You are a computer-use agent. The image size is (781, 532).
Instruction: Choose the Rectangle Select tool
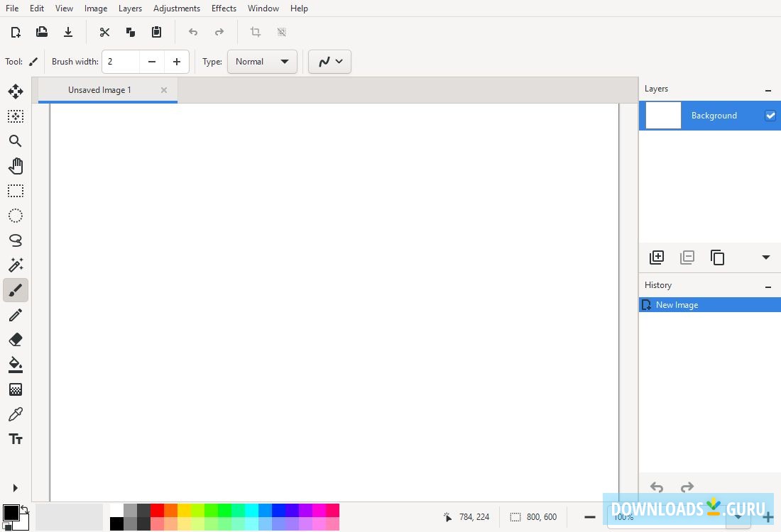coord(15,191)
